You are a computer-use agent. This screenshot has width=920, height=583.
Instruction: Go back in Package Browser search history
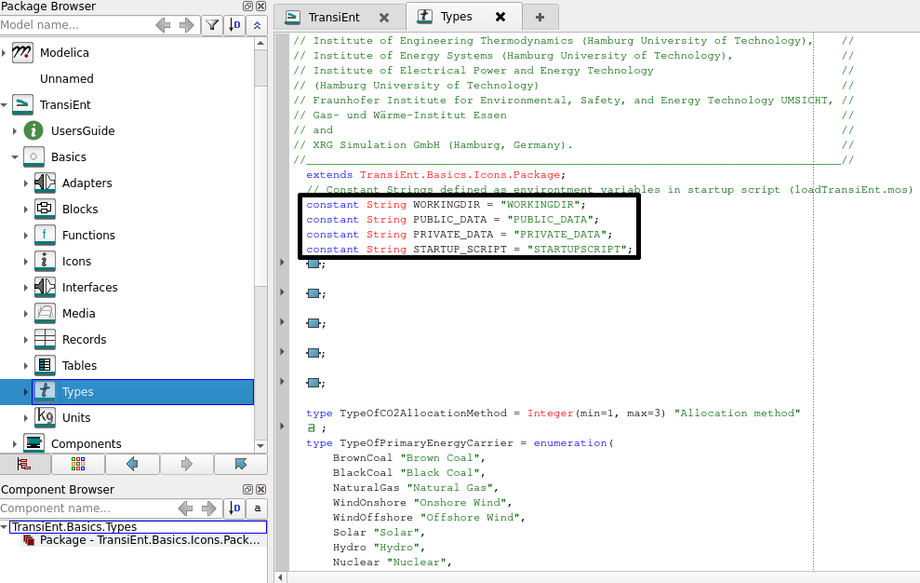point(163,25)
